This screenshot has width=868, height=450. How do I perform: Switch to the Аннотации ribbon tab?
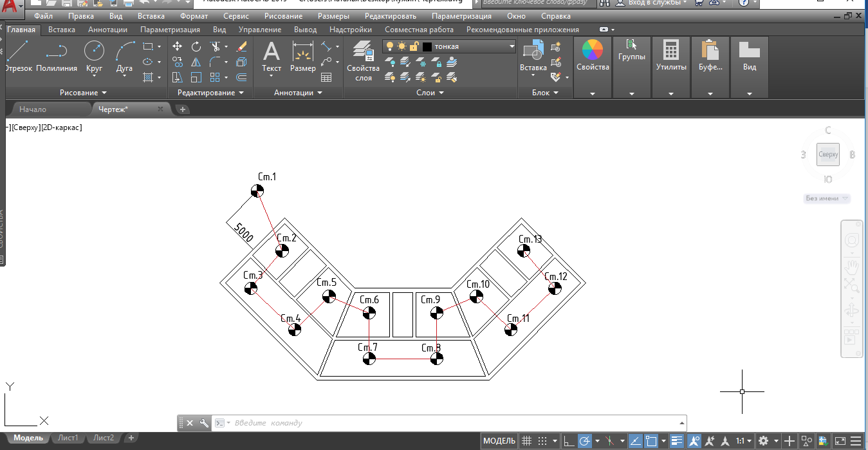107,30
